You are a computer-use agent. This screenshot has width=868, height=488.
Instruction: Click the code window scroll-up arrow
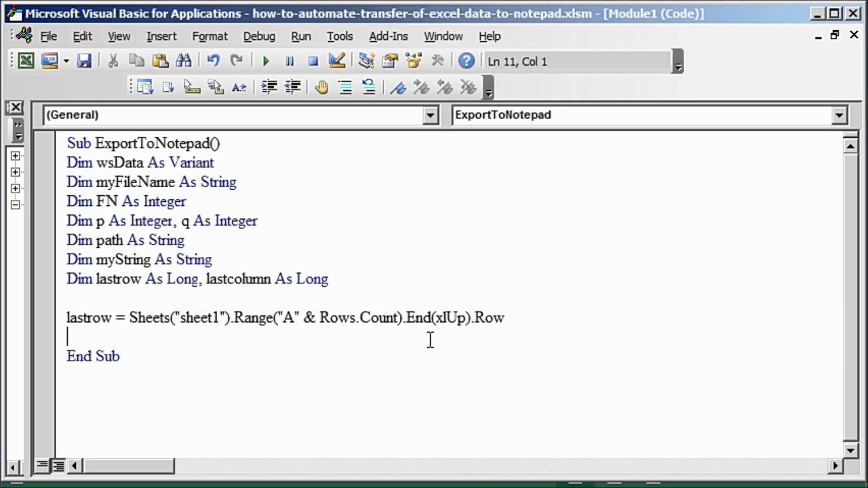click(850, 146)
